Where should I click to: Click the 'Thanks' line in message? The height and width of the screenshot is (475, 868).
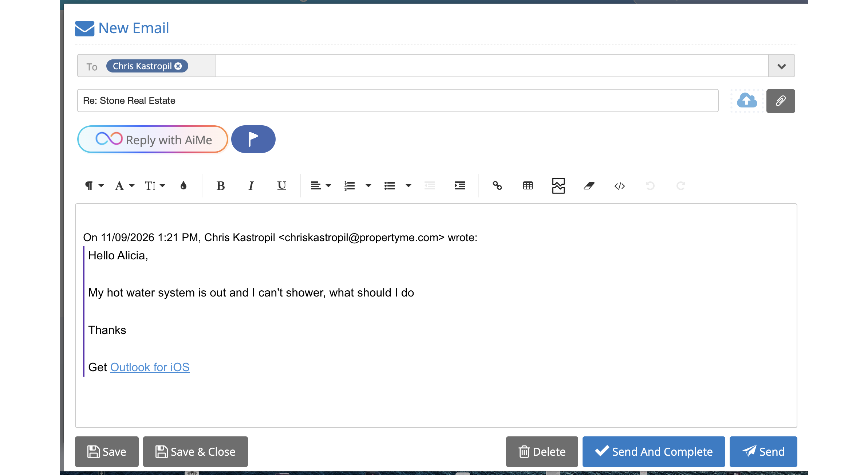pos(107,330)
